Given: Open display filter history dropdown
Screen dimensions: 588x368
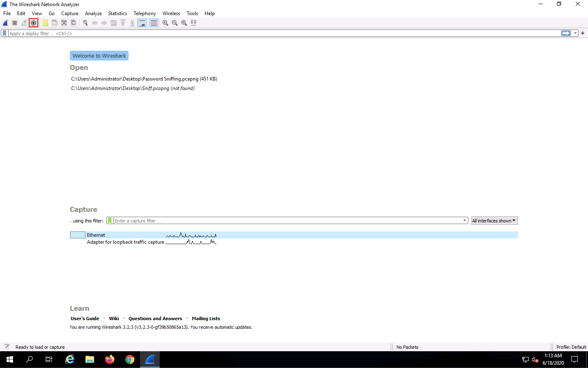Looking at the screenshot, I should (575, 33).
